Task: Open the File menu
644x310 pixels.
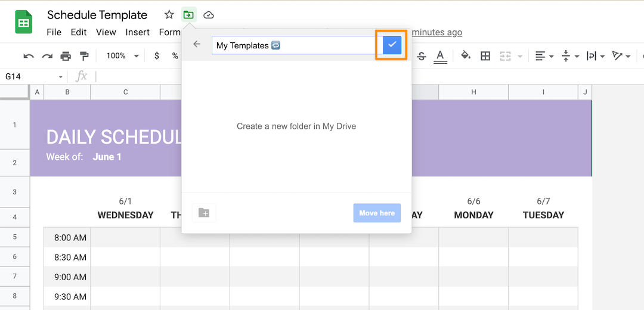Action: 54,32
